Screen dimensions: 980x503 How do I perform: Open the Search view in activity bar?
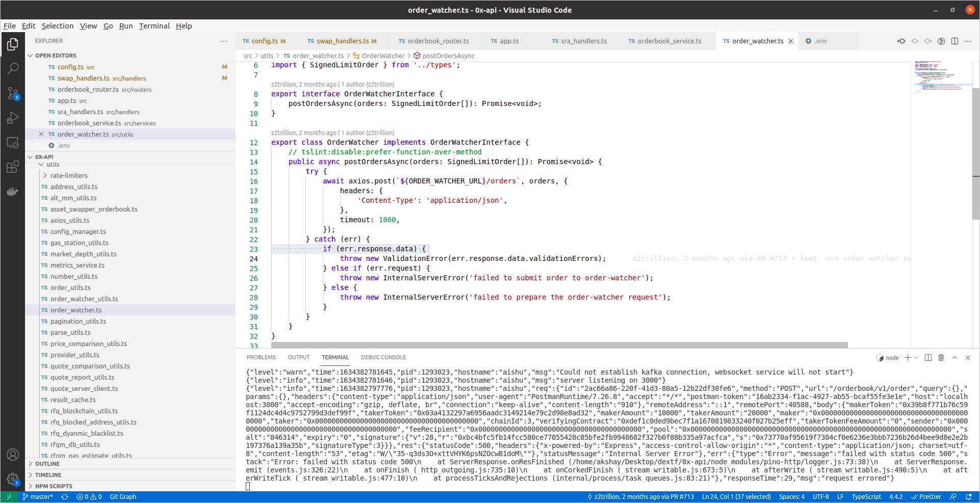13,68
